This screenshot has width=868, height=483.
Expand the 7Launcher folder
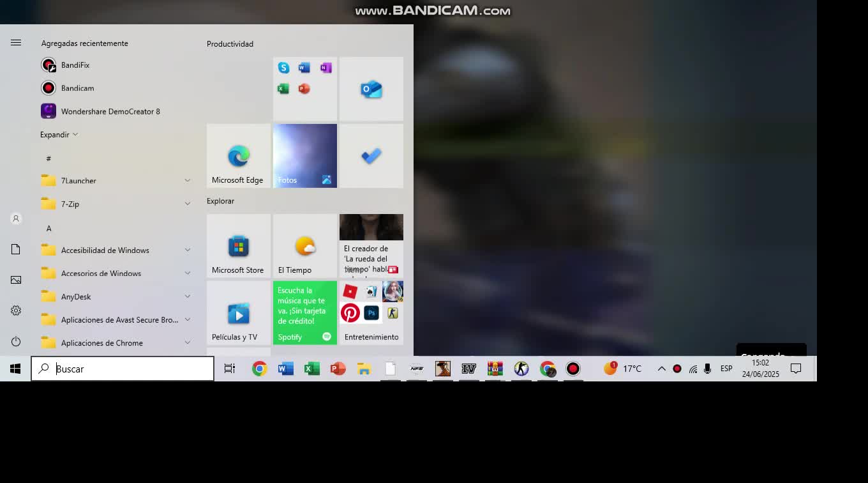pyautogui.click(x=115, y=181)
